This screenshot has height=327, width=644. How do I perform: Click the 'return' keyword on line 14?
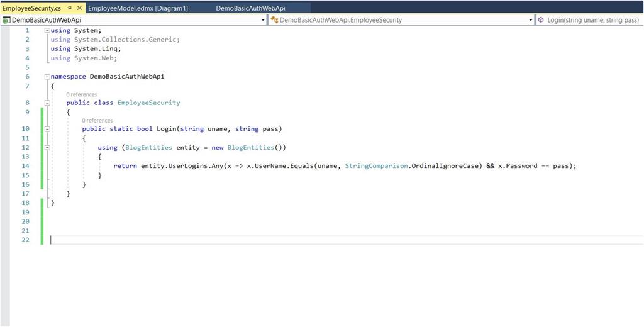coord(125,166)
